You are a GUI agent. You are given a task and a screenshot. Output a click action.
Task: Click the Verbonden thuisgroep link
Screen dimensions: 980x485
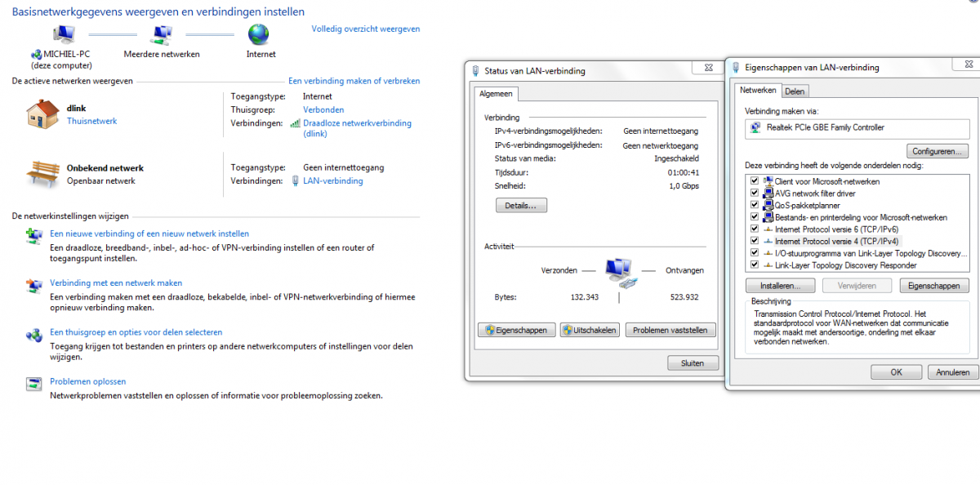(x=323, y=109)
